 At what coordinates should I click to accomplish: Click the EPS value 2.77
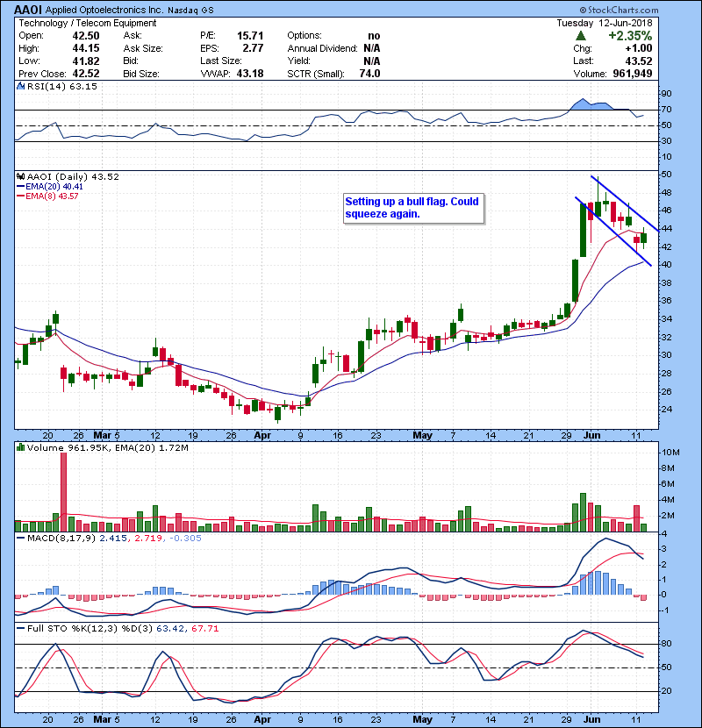click(253, 48)
